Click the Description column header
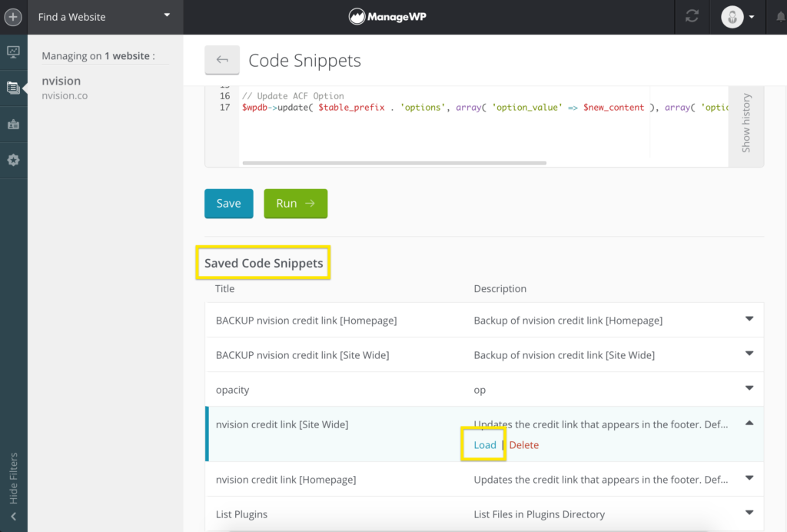Screen dimensions: 787x532 click(x=500, y=288)
